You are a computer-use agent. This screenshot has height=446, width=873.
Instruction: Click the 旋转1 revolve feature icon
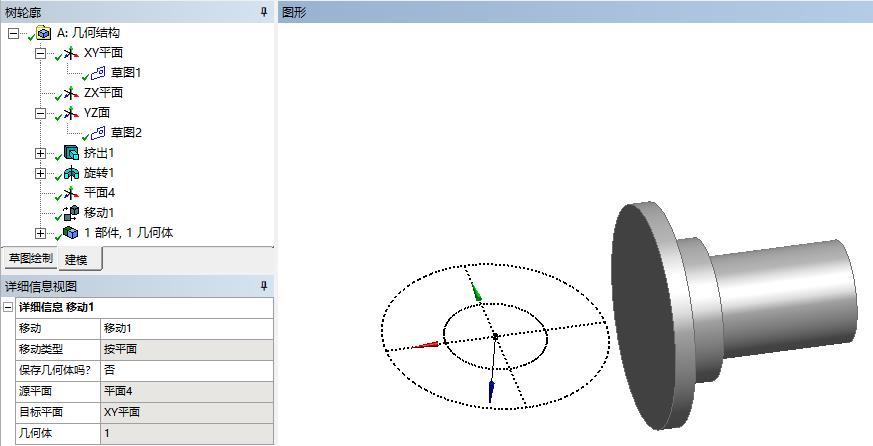pyautogui.click(x=70, y=173)
